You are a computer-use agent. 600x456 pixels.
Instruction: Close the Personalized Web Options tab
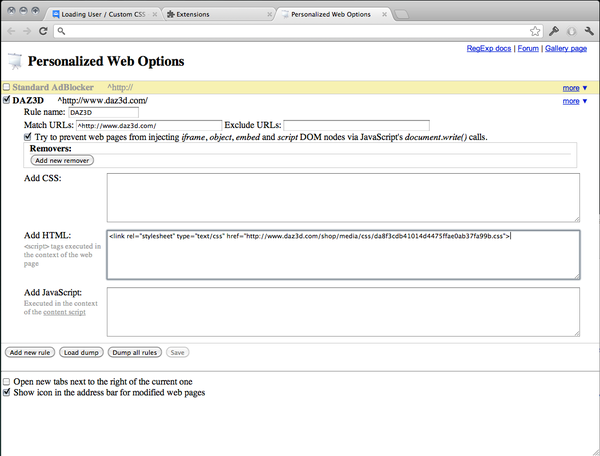tap(384, 15)
